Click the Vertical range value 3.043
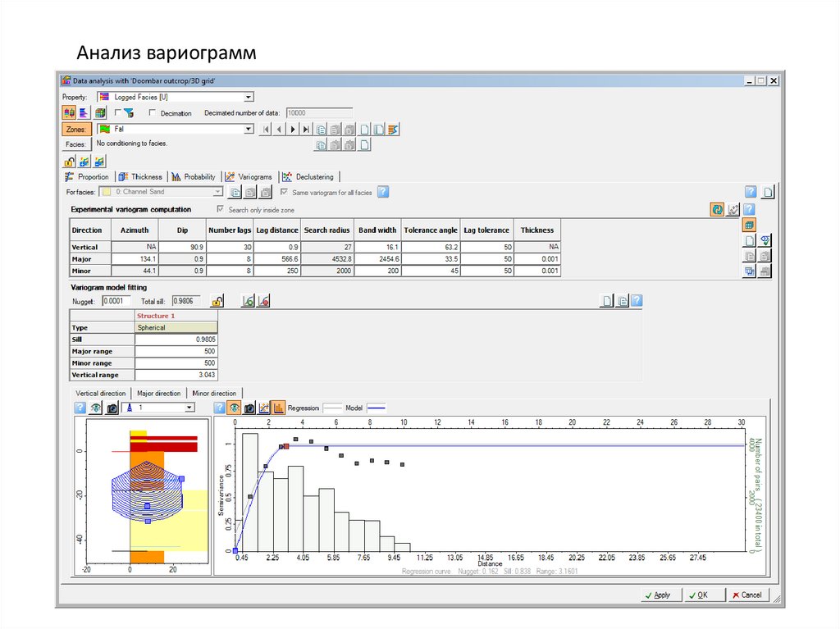This screenshot has height=629, width=840. (x=176, y=375)
